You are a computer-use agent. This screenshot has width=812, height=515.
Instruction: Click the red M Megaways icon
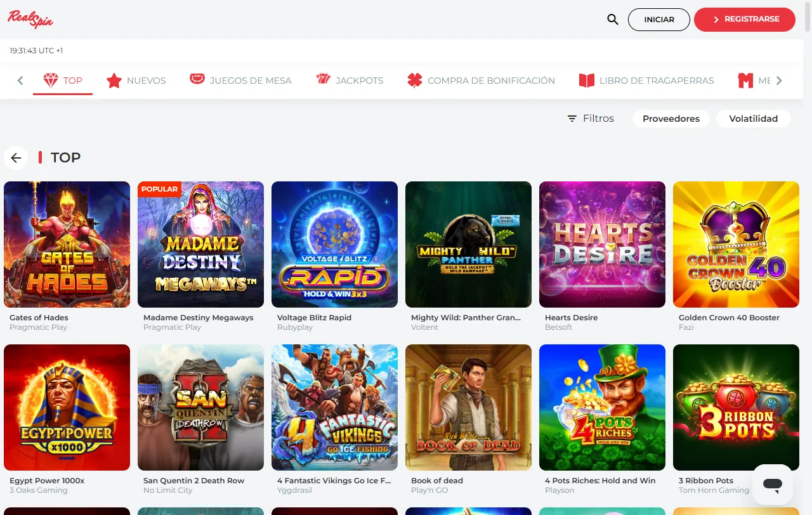tap(745, 81)
